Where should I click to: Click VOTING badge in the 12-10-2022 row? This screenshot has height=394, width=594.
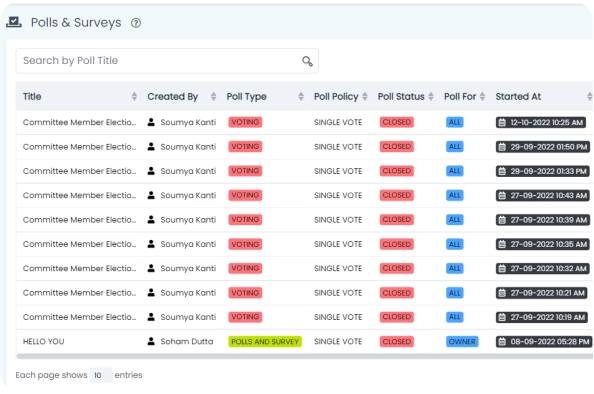tap(245, 122)
